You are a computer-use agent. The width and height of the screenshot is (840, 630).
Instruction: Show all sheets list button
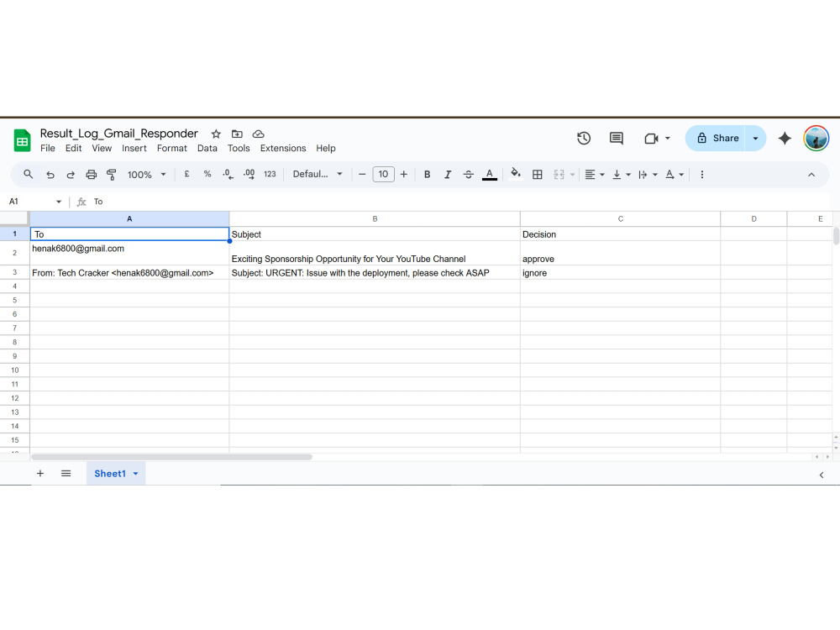point(66,474)
